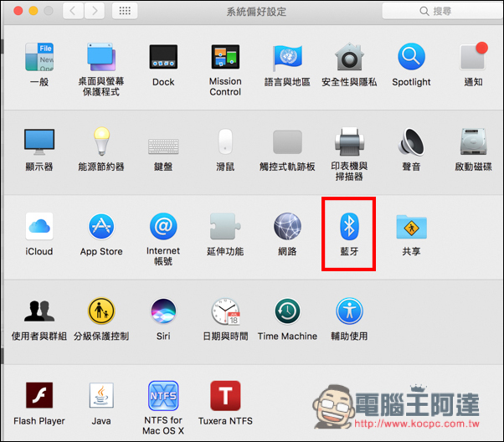
Task: Open 共享 sharing folder icon
Action: click(x=411, y=227)
